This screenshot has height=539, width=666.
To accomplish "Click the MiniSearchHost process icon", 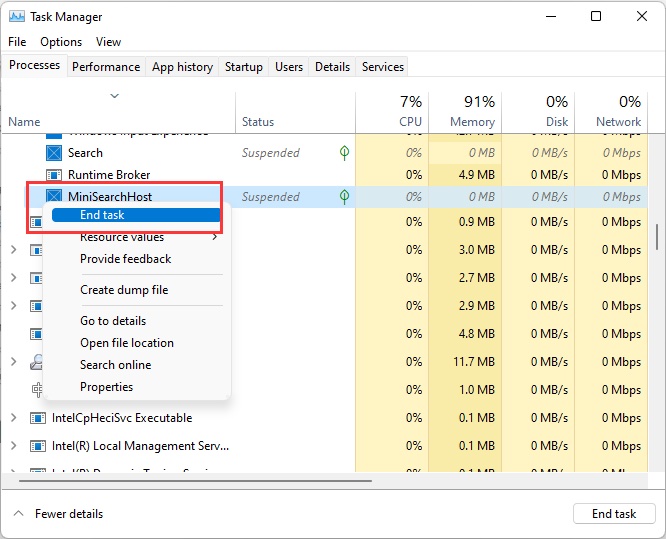I will click(54, 196).
